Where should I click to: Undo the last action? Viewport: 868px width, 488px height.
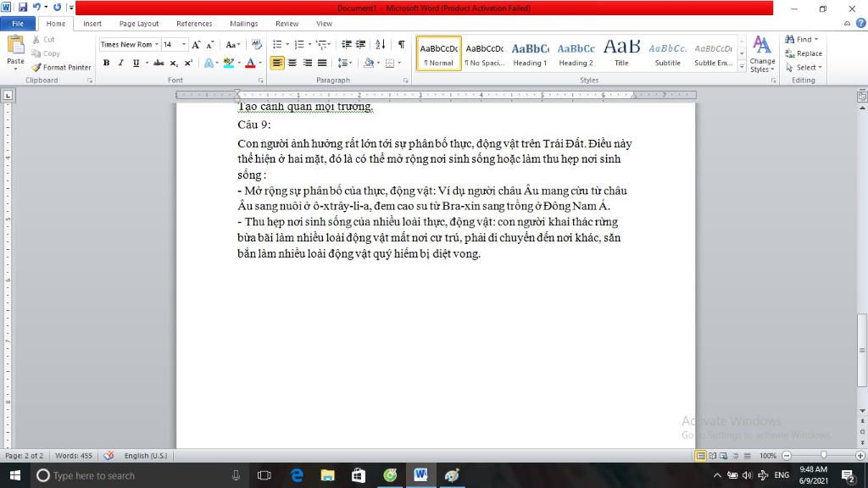[36, 8]
